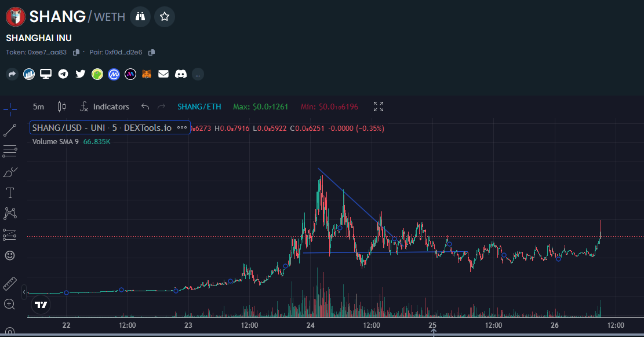Viewport: 644px width, 337px height.
Task: Click the email envelope icon
Action: coord(163,74)
